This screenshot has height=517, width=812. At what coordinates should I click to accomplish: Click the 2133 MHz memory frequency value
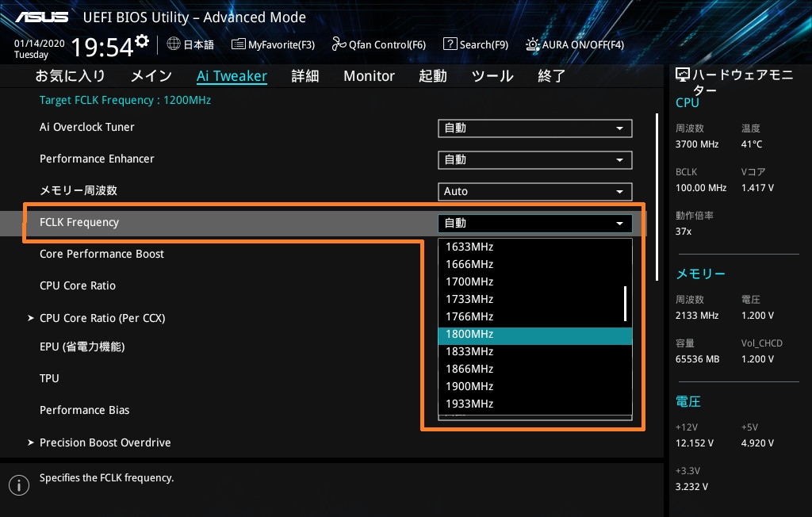[696, 315]
